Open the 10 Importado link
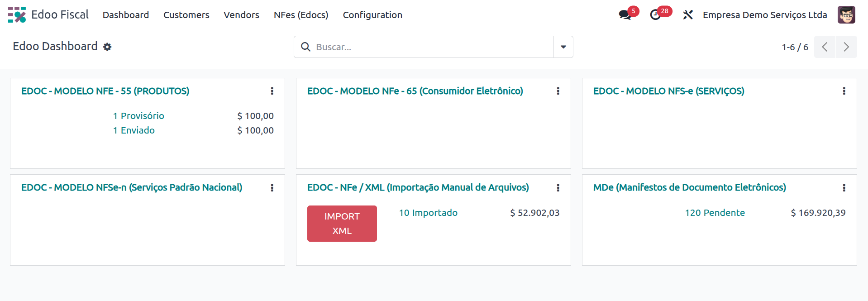This screenshot has width=868, height=301. [x=428, y=213]
